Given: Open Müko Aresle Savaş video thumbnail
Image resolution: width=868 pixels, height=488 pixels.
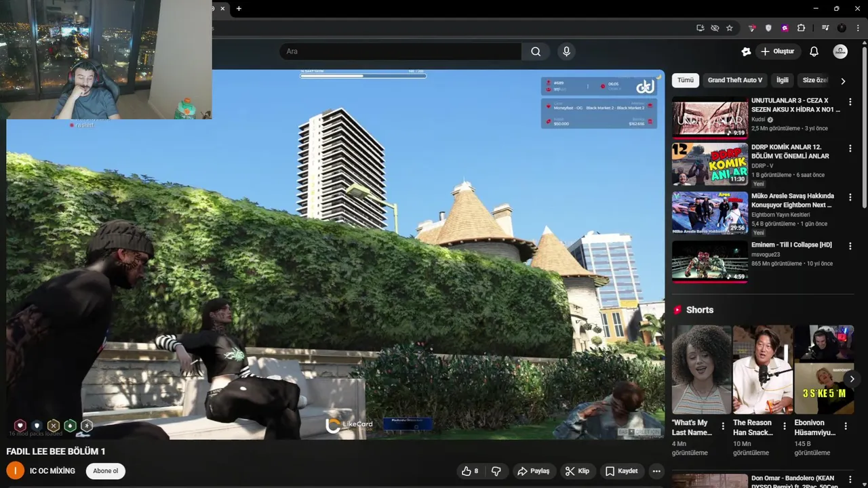Looking at the screenshot, I should (710, 213).
